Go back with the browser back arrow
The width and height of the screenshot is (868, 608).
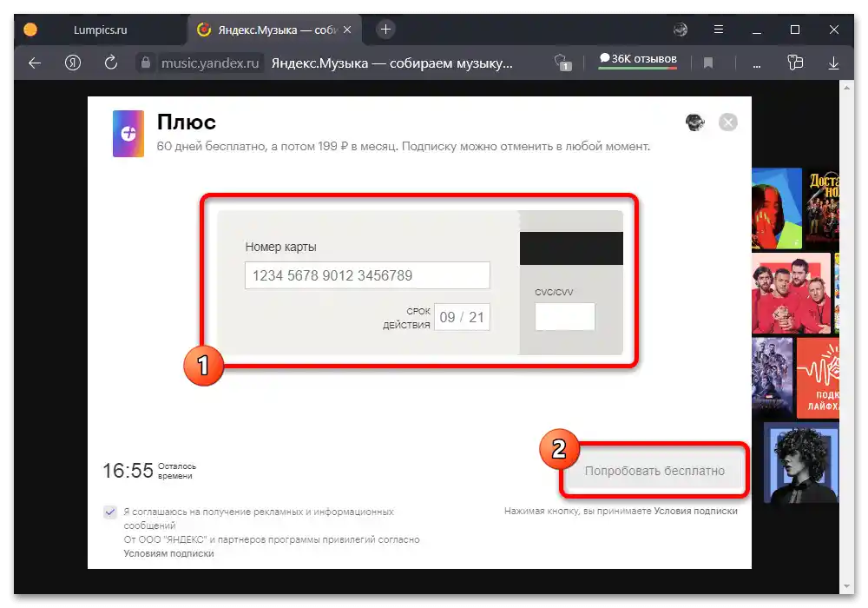(35, 63)
